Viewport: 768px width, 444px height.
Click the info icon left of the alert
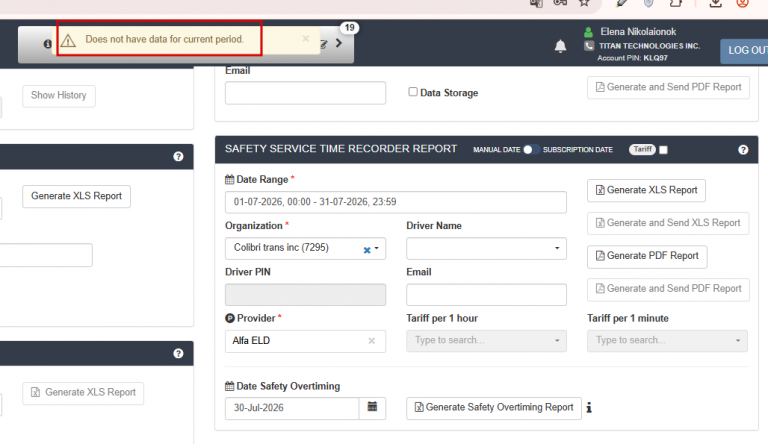point(48,44)
